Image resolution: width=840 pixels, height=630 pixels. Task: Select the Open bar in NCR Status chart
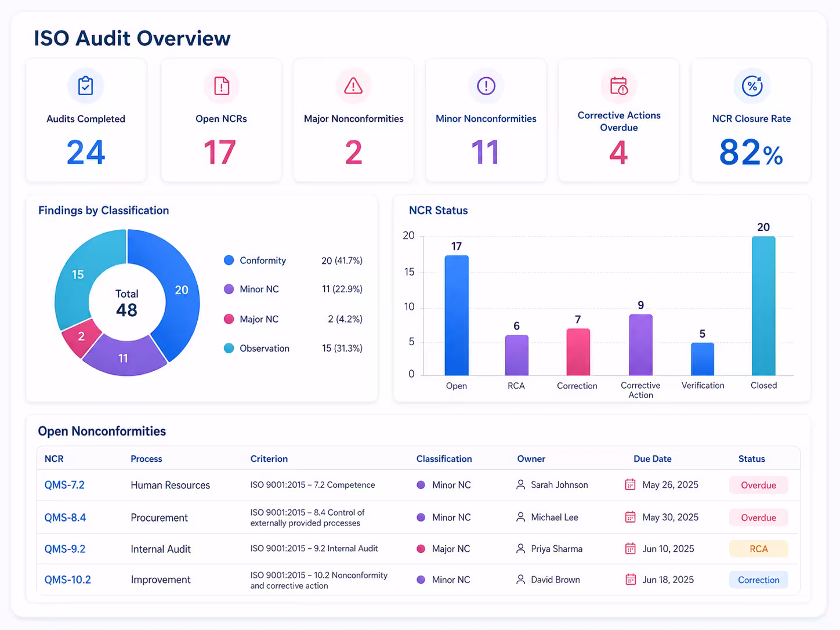tap(457, 316)
